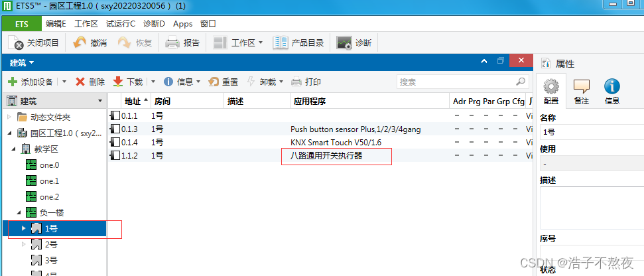This screenshot has width=644, height=276.
Task: Click the 打印 print button
Action: click(x=306, y=82)
